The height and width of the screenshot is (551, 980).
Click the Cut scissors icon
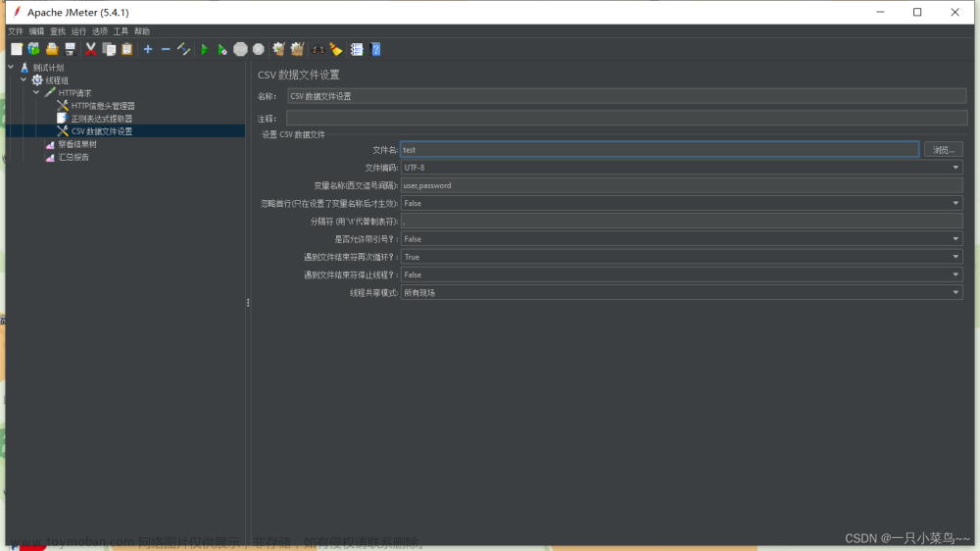coord(90,49)
